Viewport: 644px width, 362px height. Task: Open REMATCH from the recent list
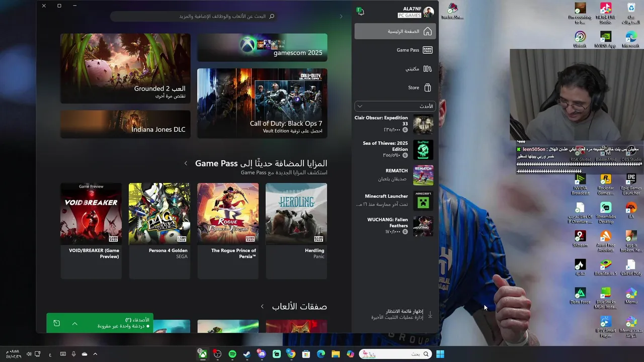point(394,175)
